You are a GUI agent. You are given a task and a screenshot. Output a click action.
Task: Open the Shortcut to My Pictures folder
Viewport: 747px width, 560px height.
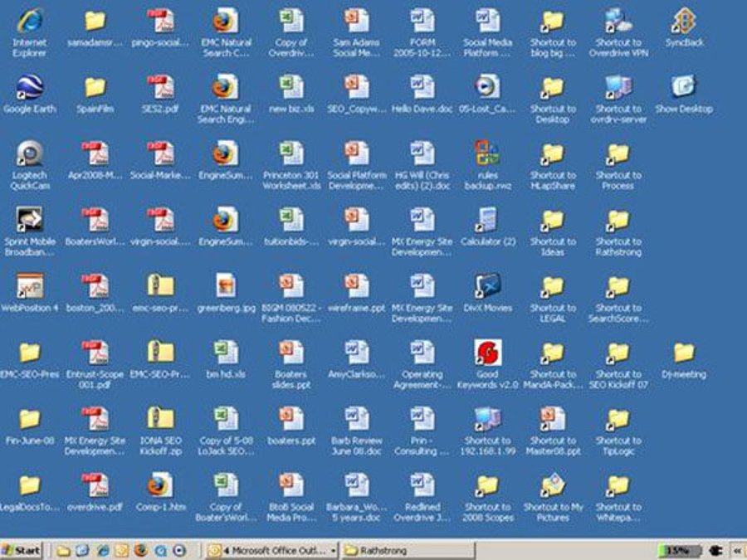point(553,486)
